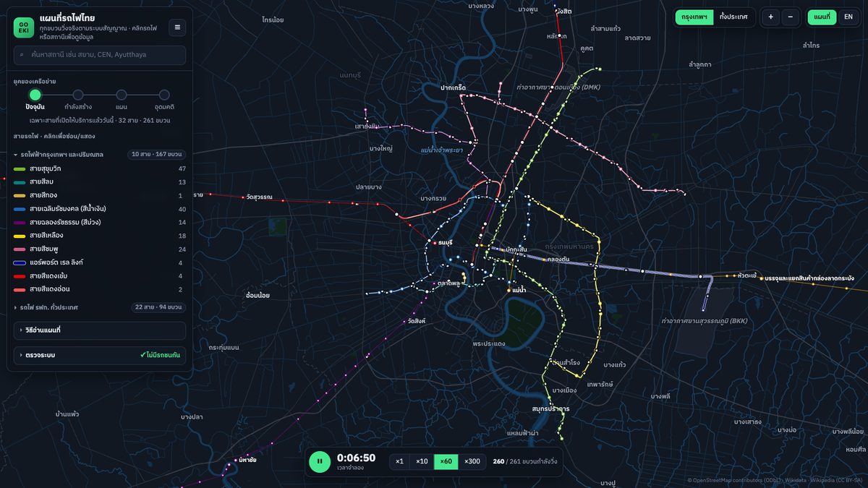This screenshot has width=868, height=488.
Task: Click the บรรจุและแยกสินค้ากล่องลาดกระบัง station label
Action: [809, 278]
